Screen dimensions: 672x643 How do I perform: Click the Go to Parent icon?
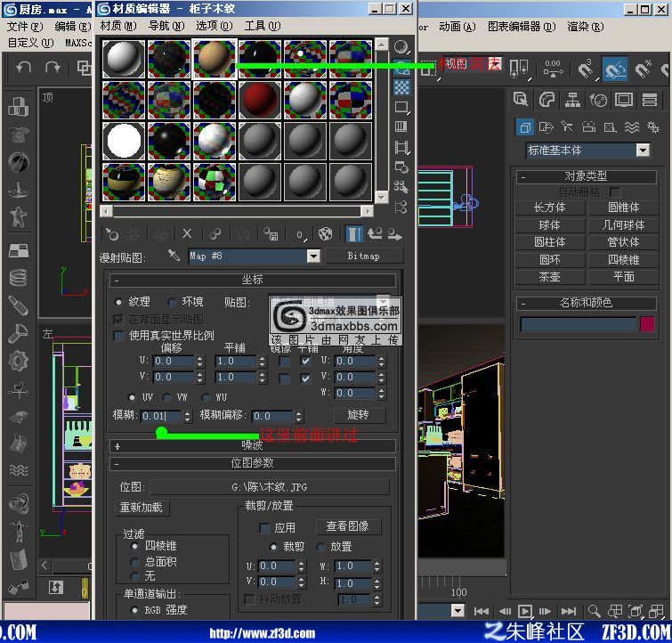coord(375,234)
